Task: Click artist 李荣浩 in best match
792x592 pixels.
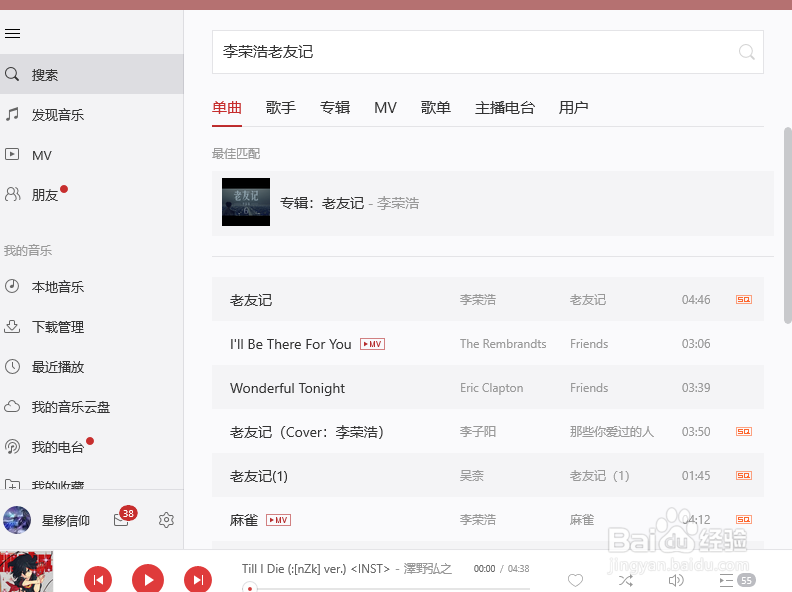Action: point(398,203)
